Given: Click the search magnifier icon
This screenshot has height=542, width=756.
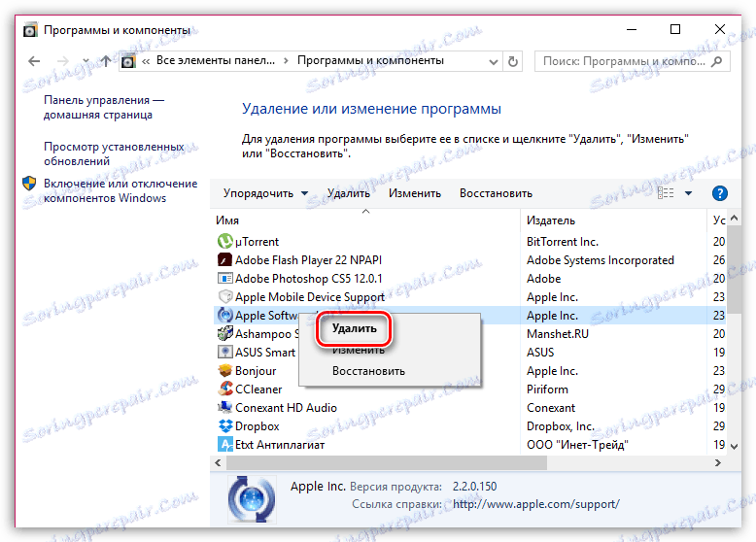Looking at the screenshot, I should [717, 61].
